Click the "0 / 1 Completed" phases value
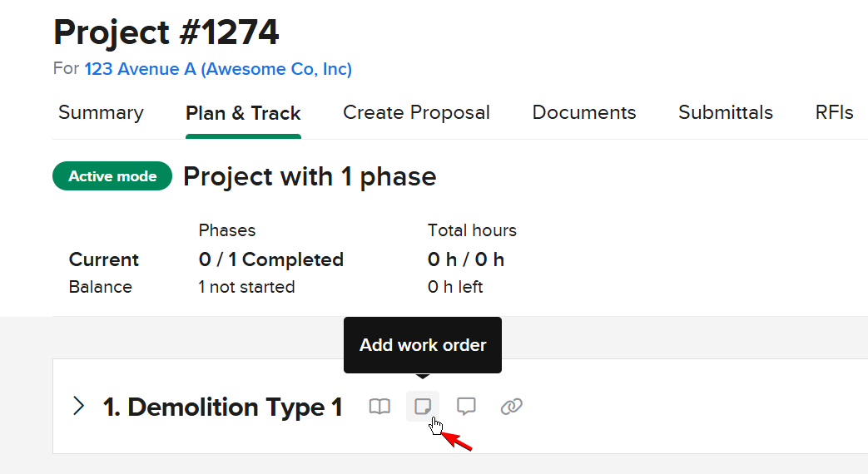 [271, 259]
